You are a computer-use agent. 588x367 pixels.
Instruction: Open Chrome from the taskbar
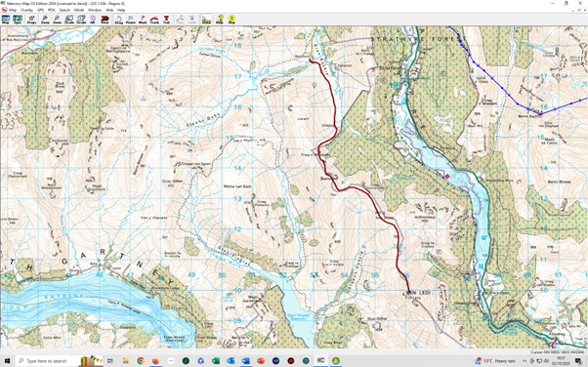point(141,361)
